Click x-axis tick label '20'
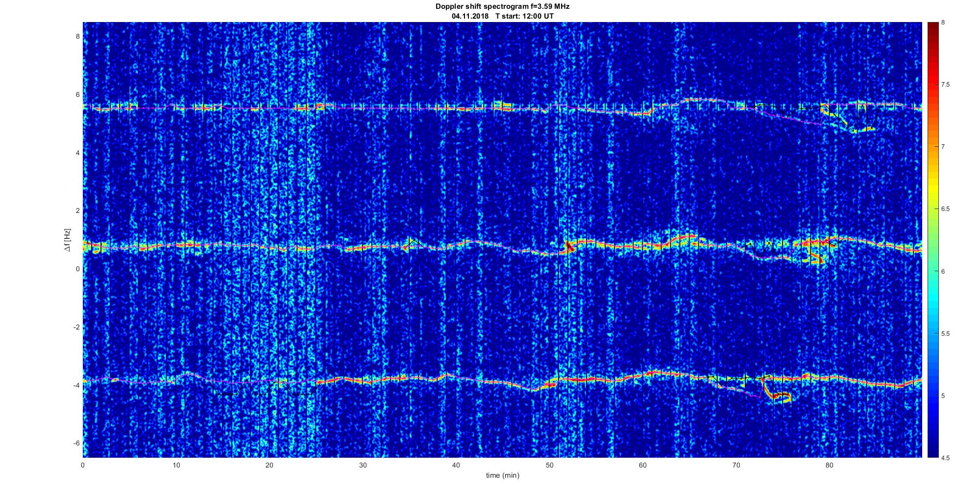 tap(269, 465)
